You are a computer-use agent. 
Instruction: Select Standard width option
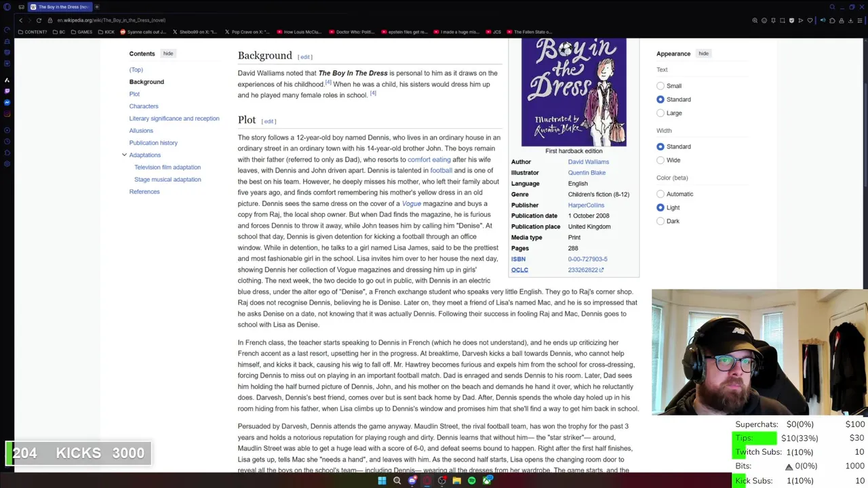click(660, 146)
